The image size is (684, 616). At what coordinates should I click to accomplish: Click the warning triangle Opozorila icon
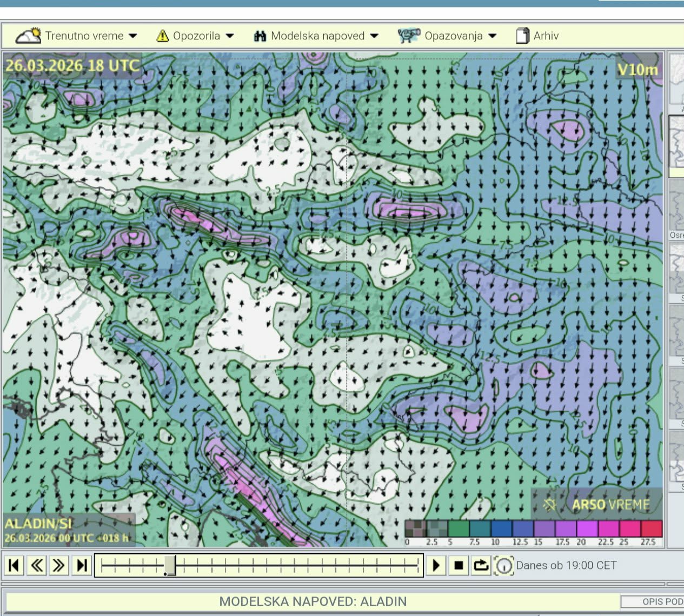tap(162, 36)
